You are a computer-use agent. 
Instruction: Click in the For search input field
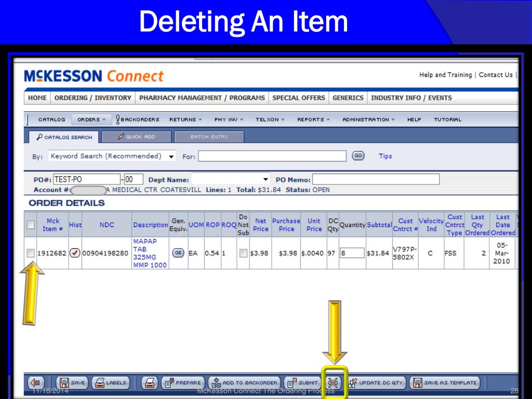[x=272, y=156]
